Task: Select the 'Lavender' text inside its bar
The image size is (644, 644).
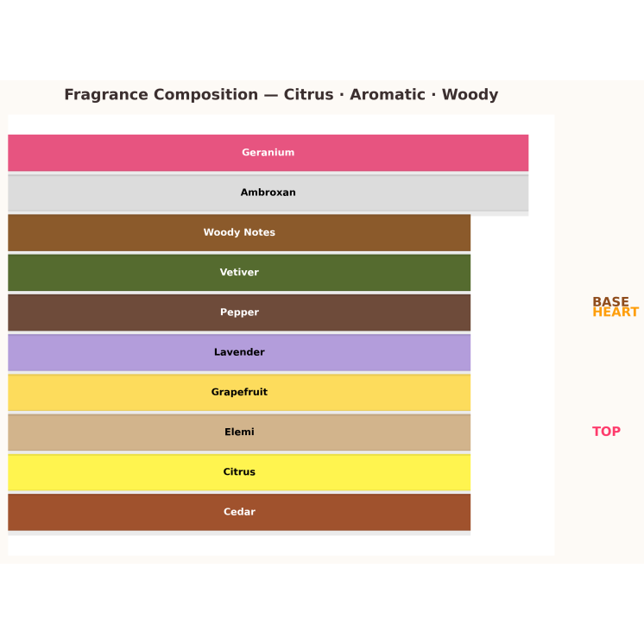Action: 239,352
